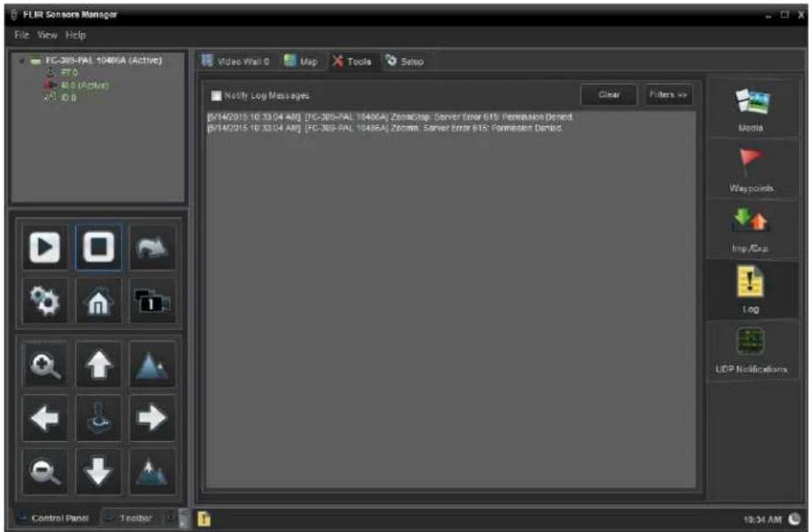Select the ZoomStop Permission Denied log entry
Screen dimensions: 809x532
click(390, 118)
